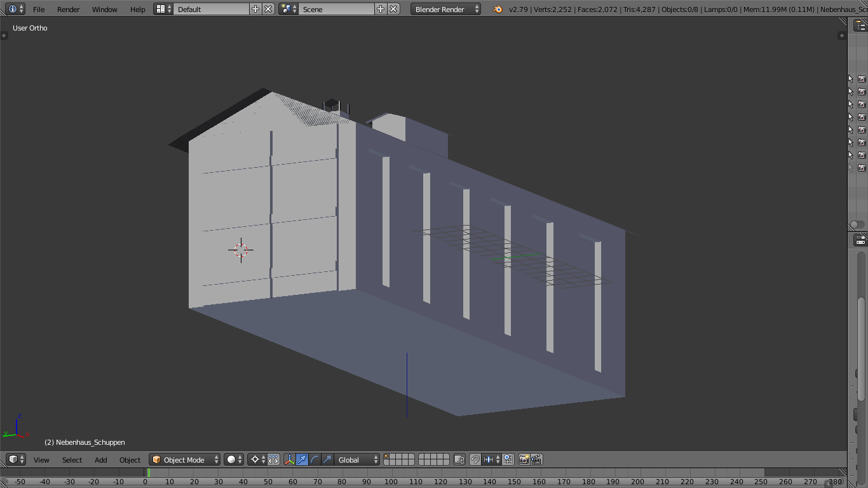Toggle snap during transform magnet
This screenshot has width=868, height=488.
tap(475, 459)
